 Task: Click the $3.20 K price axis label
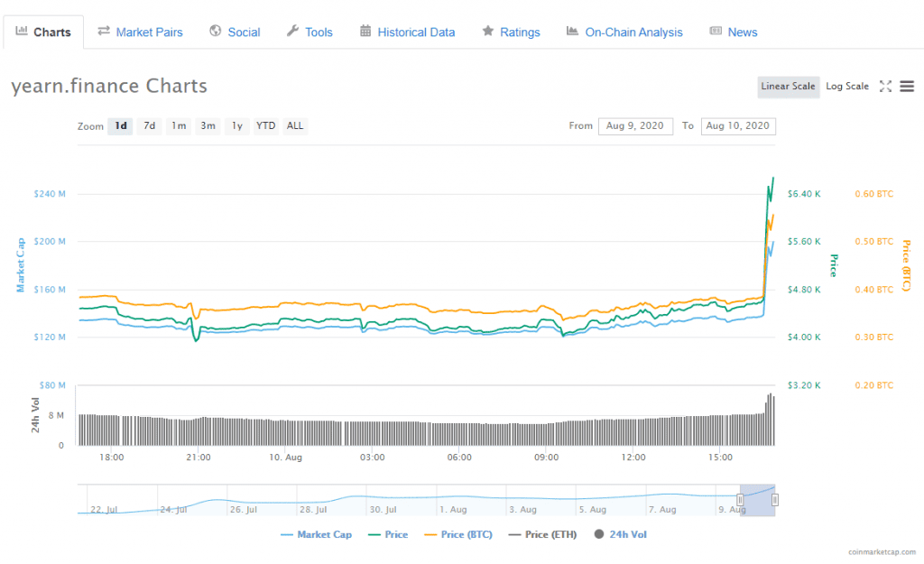[804, 385]
